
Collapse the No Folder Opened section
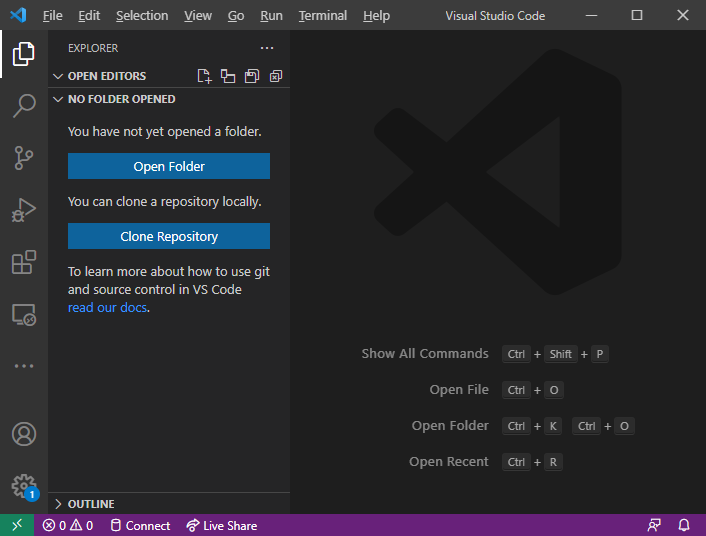[x=58, y=99]
